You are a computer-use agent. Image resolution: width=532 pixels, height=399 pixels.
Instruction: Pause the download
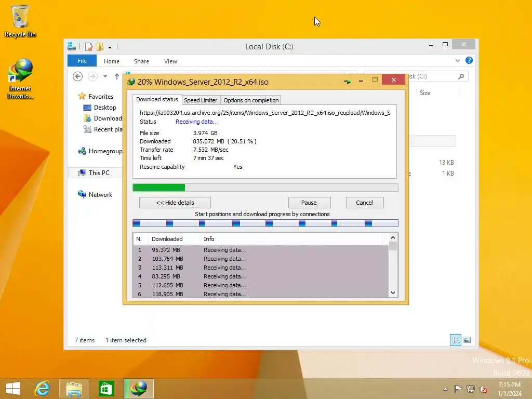click(309, 203)
